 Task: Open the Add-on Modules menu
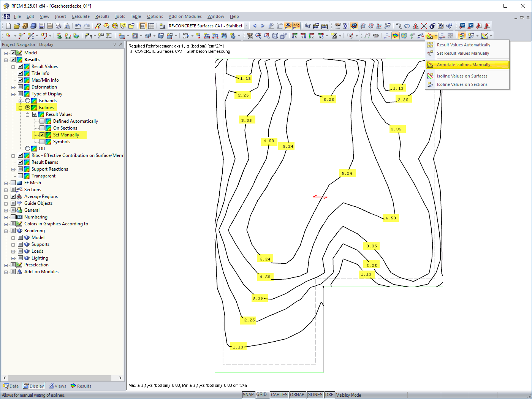pos(185,16)
